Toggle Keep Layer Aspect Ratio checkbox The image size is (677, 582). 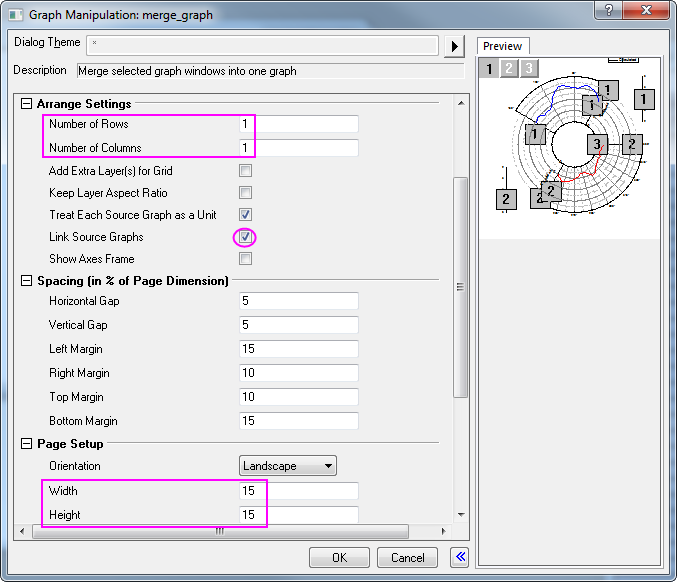pyautogui.click(x=245, y=193)
